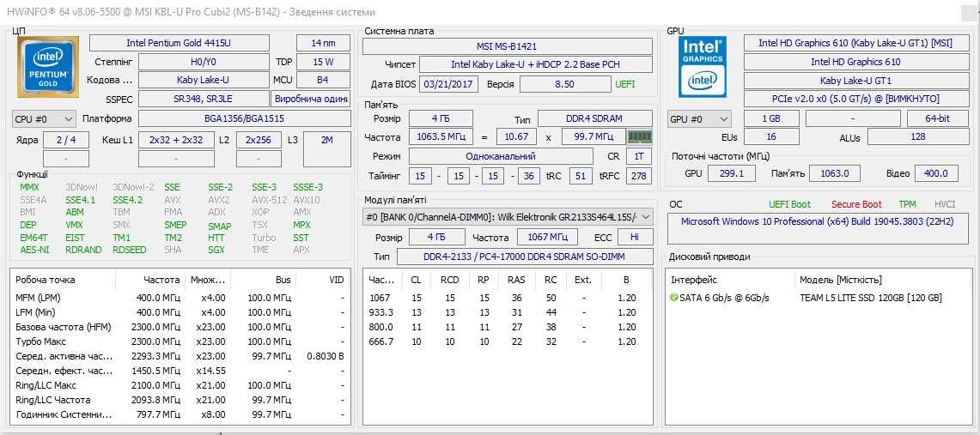Click the 1 GB GPU memory field

[770, 118]
